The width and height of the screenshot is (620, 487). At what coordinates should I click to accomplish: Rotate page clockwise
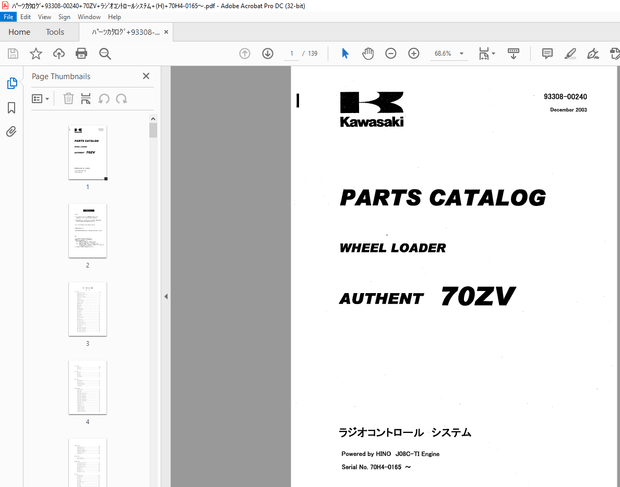coord(121,98)
